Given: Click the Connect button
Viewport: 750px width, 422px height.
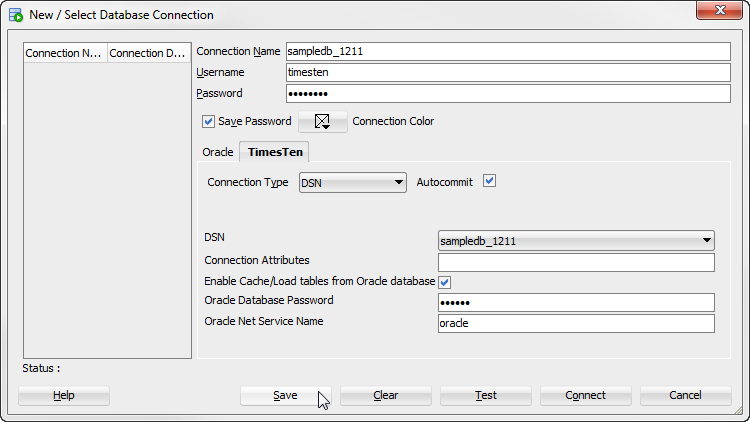Looking at the screenshot, I should point(585,396).
